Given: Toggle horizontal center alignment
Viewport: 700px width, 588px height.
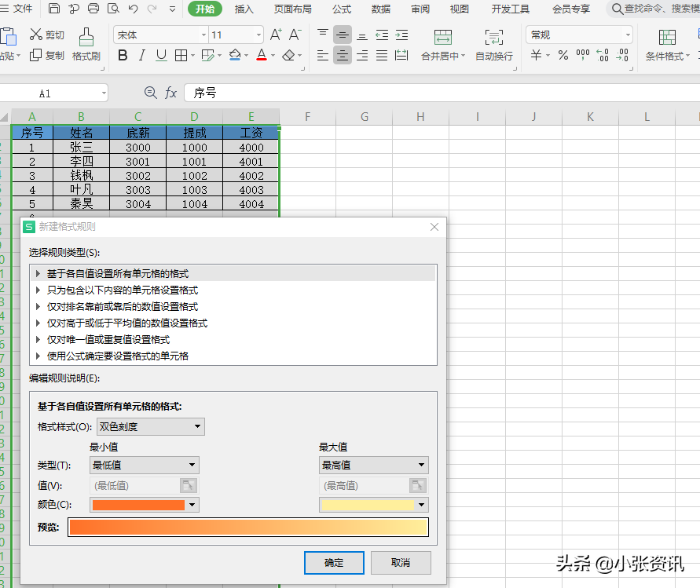Looking at the screenshot, I should [x=343, y=55].
